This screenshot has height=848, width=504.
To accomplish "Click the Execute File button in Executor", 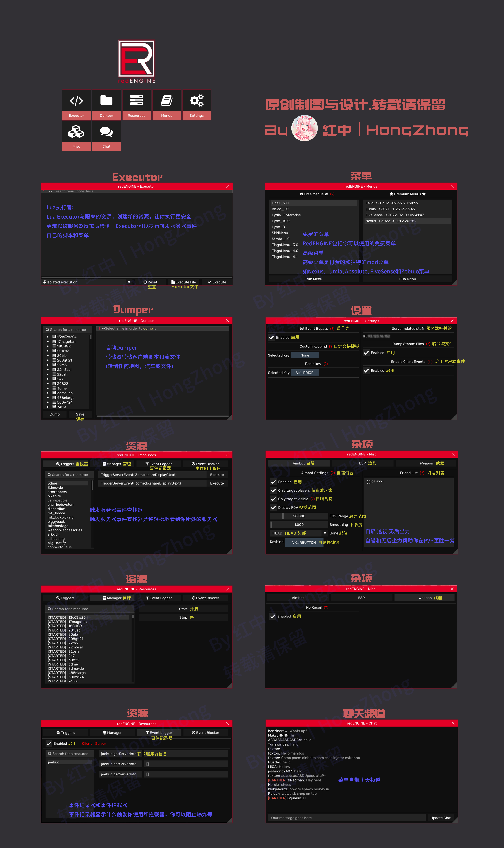I will pyautogui.click(x=184, y=282).
